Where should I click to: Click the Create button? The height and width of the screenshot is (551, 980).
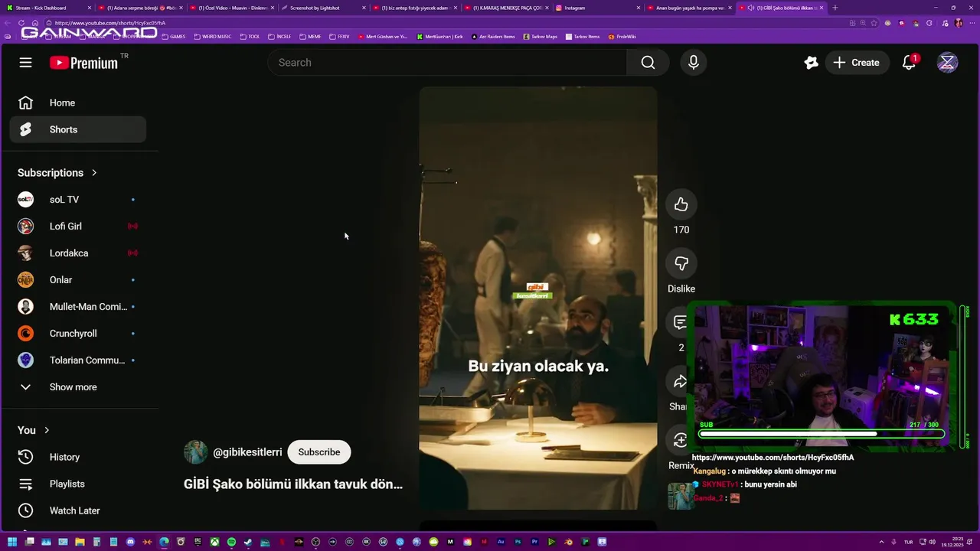click(857, 63)
